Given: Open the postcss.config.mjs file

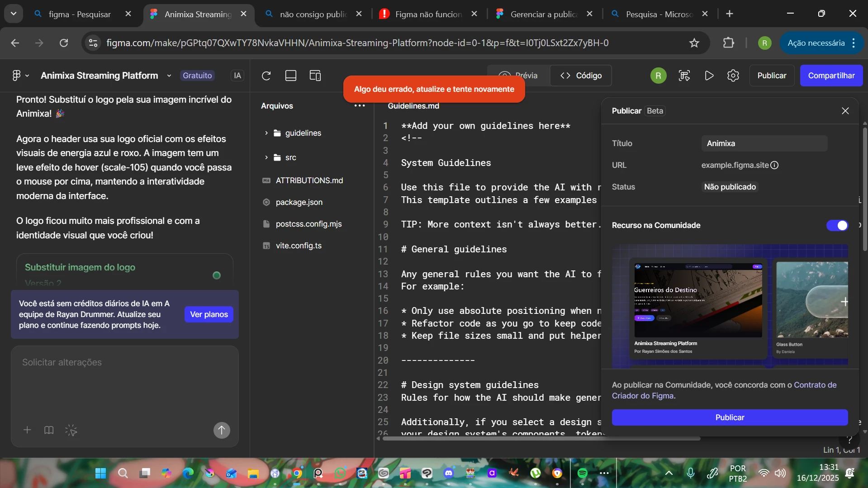Looking at the screenshot, I should [309, 224].
